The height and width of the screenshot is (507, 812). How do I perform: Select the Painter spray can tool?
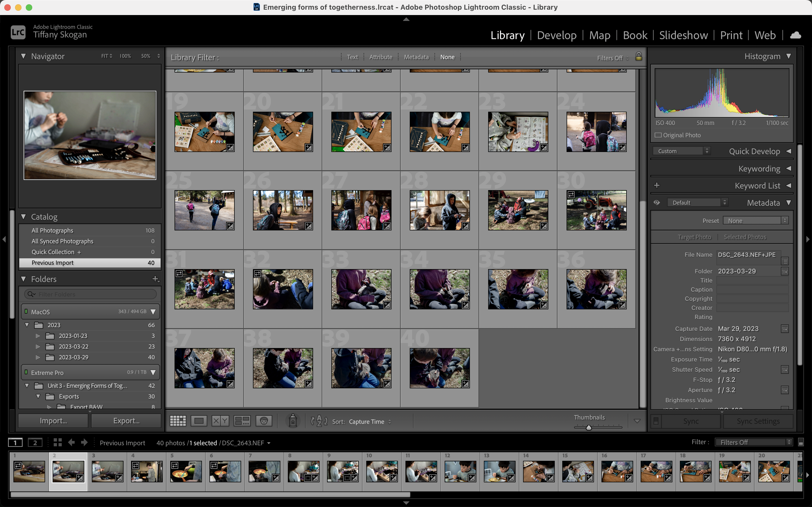coord(293,421)
